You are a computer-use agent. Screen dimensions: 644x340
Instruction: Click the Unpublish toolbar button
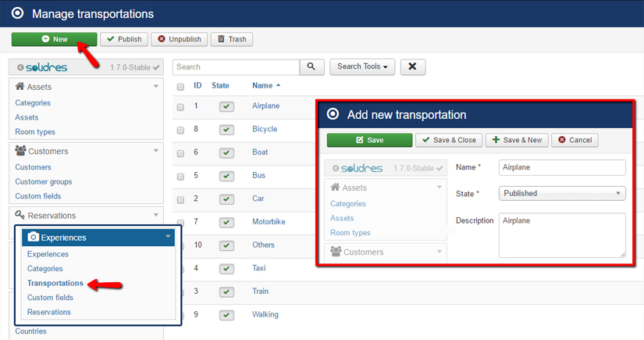pos(179,39)
